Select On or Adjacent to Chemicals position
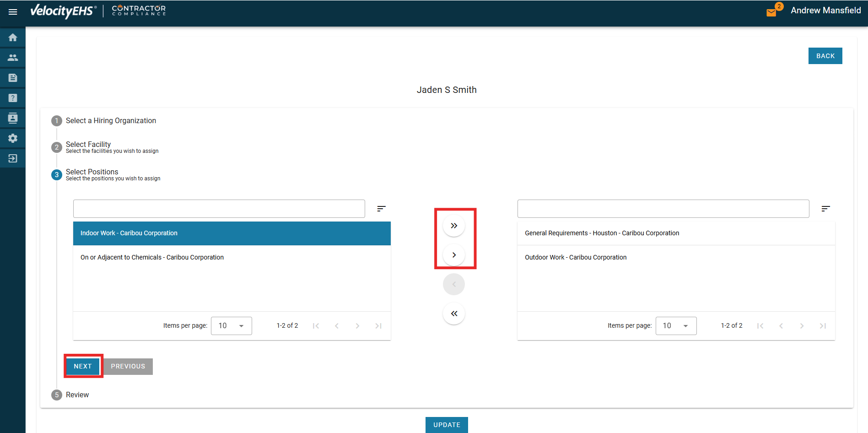Image resolution: width=868 pixels, height=433 pixels. (152, 257)
